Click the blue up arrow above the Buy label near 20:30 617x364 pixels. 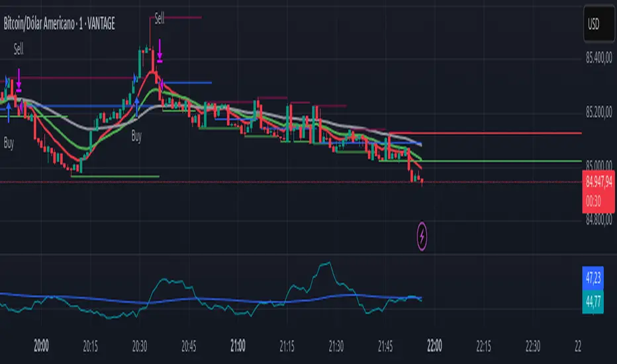[x=136, y=107]
